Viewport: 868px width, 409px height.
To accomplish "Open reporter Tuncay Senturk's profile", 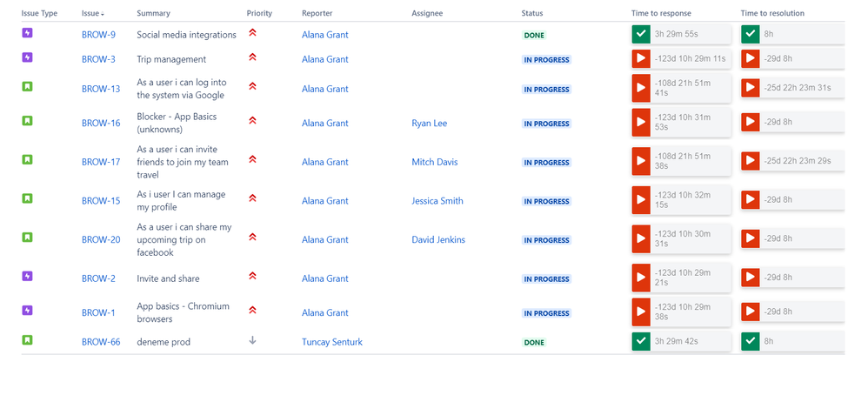I will point(332,342).
